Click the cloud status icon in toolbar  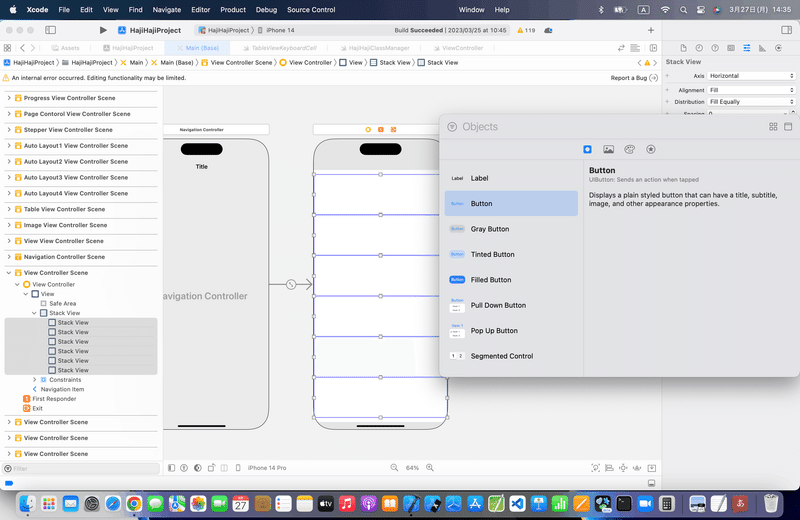click(548, 30)
